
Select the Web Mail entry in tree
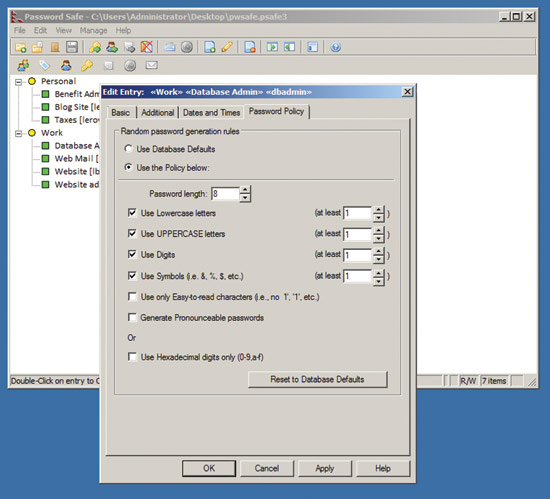coord(70,159)
